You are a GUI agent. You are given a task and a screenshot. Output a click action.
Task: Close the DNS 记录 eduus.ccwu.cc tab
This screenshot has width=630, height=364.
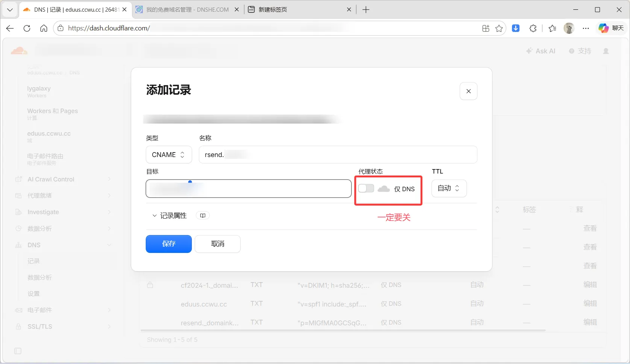click(x=124, y=10)
